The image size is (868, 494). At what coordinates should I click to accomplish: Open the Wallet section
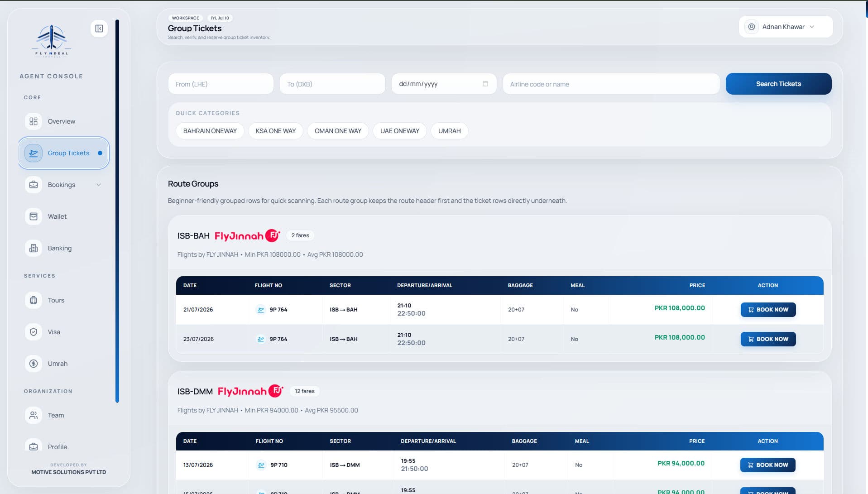(63, 216)
